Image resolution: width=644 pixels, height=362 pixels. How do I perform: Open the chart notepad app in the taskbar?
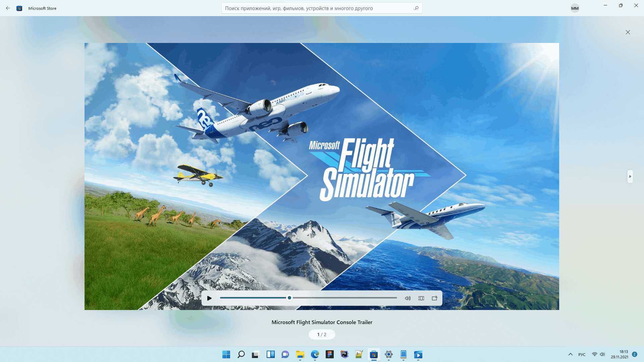pos(359,354)
